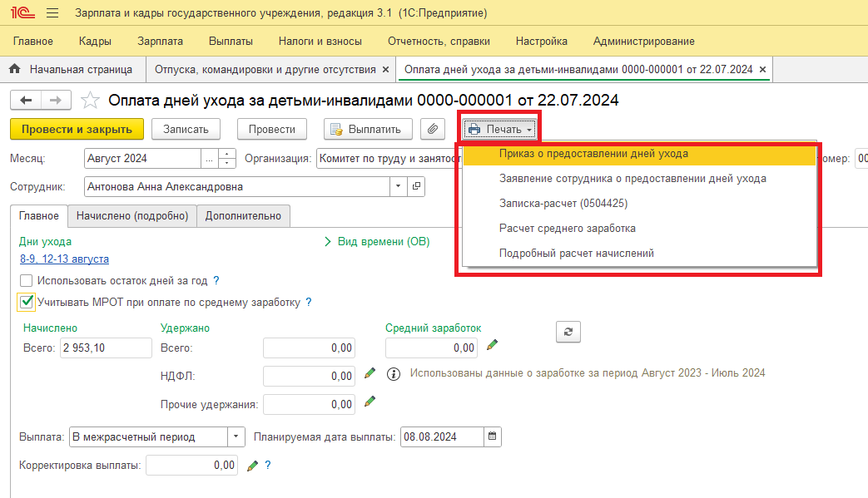Screen dimensions: 868x498
Task: Click the info icon near earnings period
Action: [x=393, y=374]
